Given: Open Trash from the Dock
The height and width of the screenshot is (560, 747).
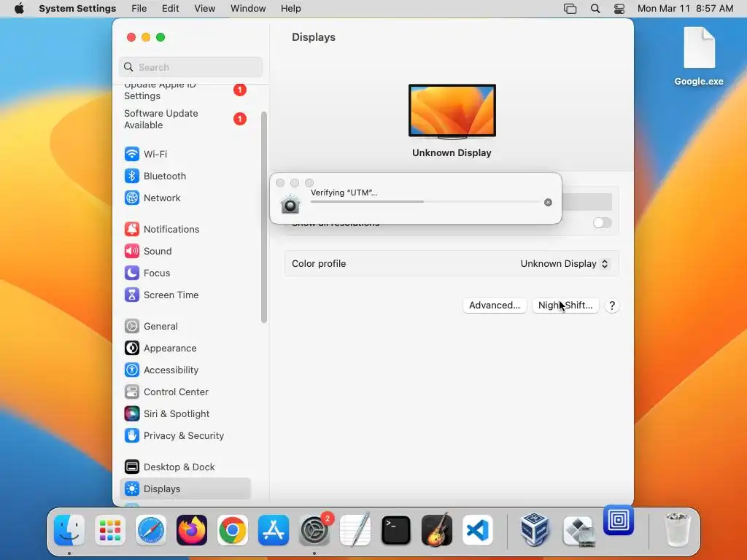Looking at the screenshot, I should (677, 529).
